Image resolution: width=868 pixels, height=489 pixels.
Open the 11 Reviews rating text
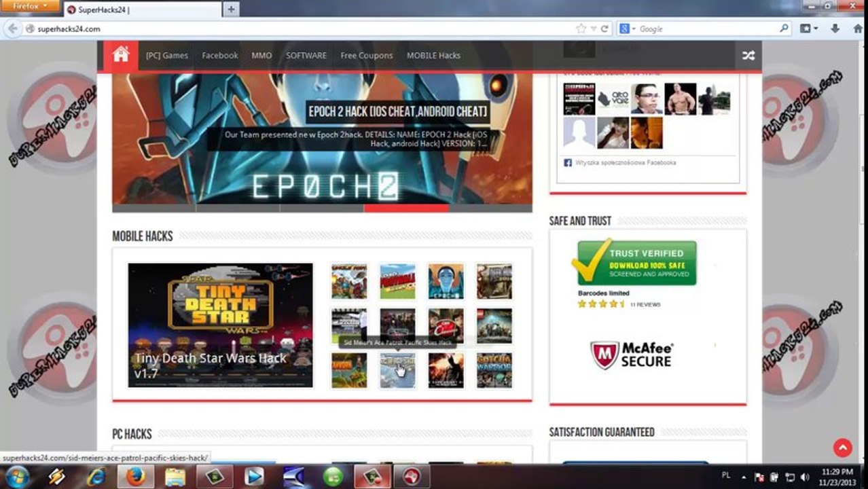[645, 304]
